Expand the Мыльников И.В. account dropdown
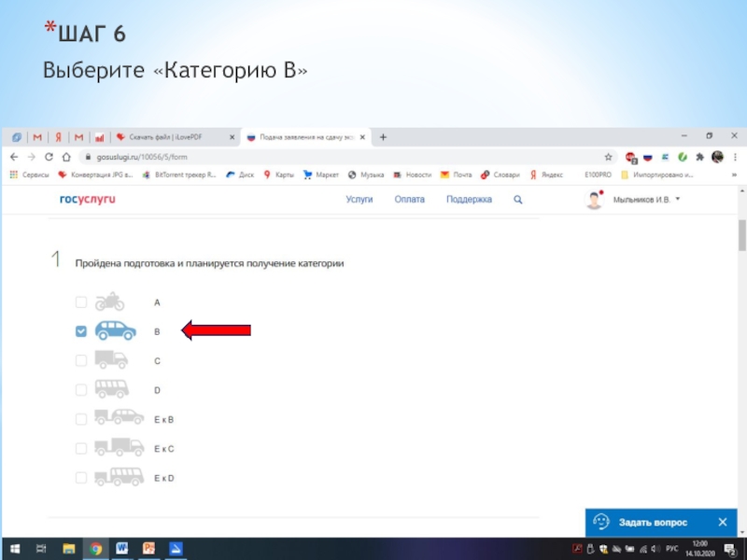 (678, 199)
